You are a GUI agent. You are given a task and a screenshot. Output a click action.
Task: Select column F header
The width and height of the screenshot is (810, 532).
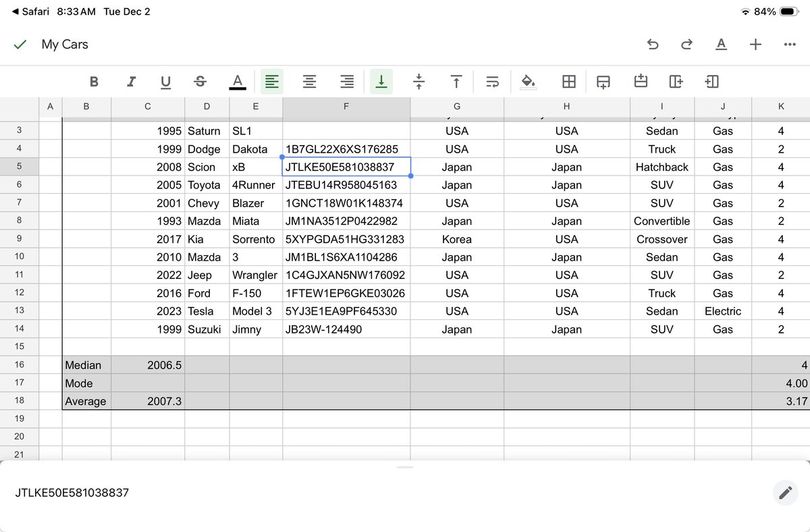pos(346,107)
